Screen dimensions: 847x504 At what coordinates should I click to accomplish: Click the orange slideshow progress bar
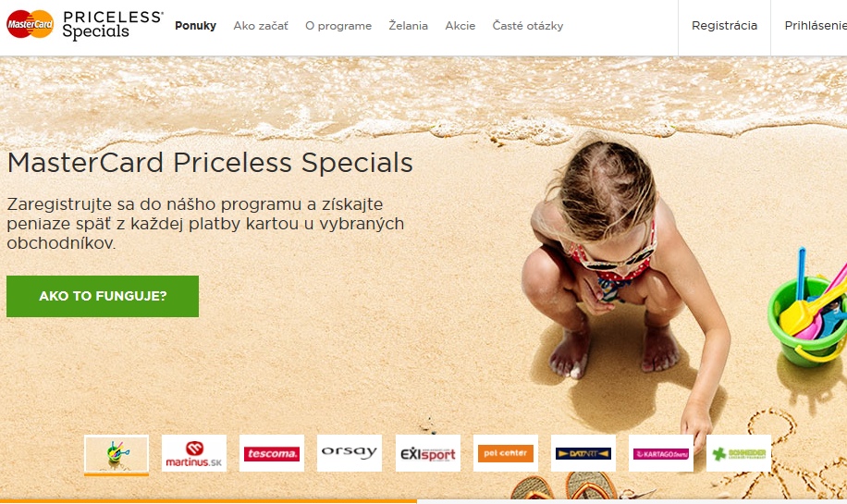[x=208, y=501]
